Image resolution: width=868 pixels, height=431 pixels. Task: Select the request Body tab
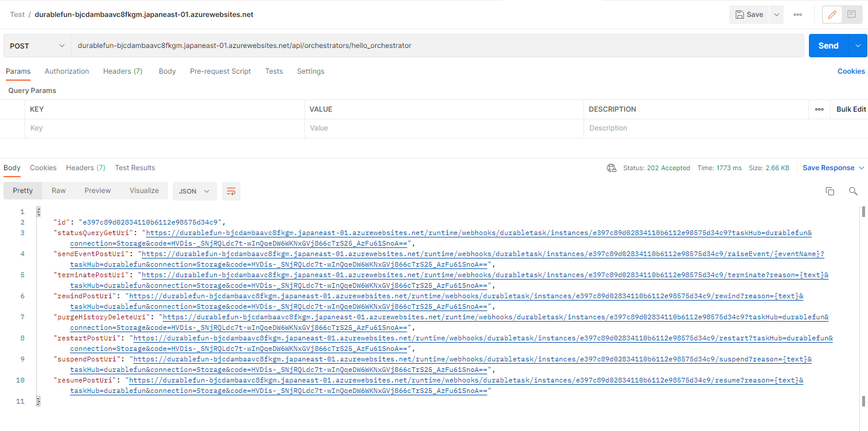167,71
